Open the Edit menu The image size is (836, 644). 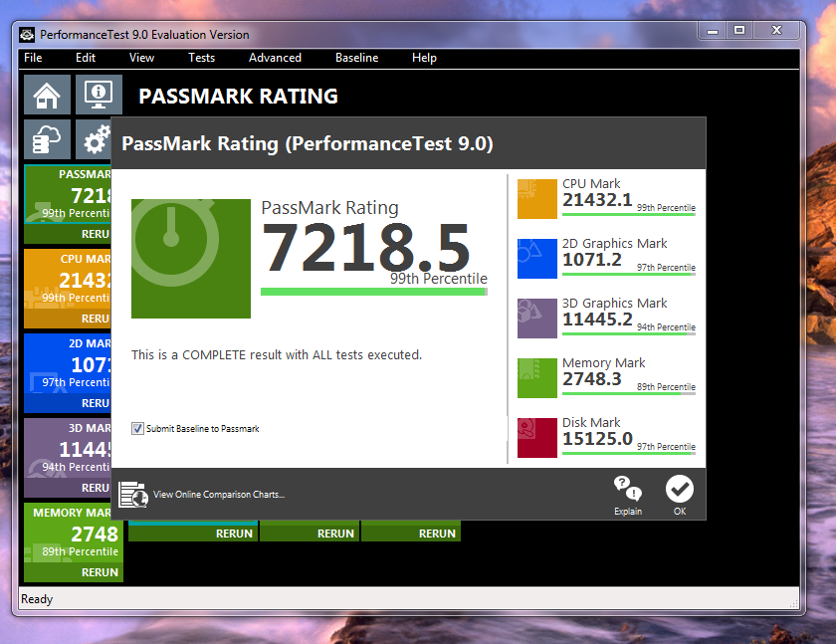[x=86, y=58]
